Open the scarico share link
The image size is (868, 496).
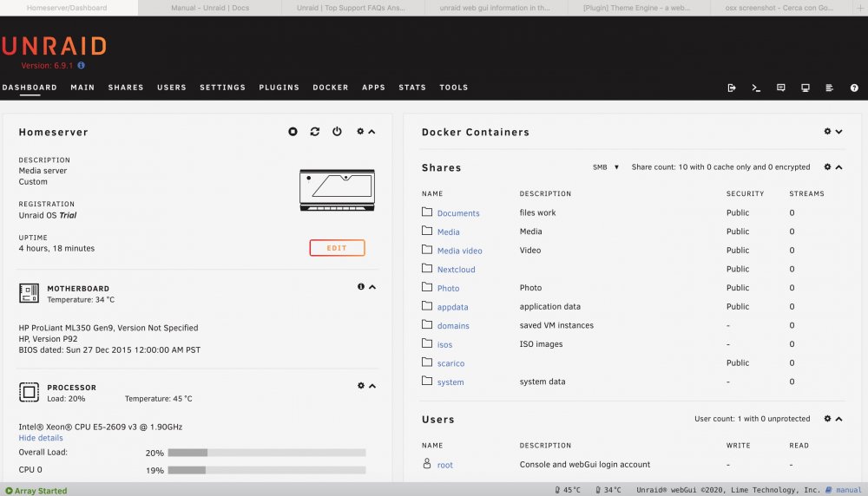coord(450,363)
